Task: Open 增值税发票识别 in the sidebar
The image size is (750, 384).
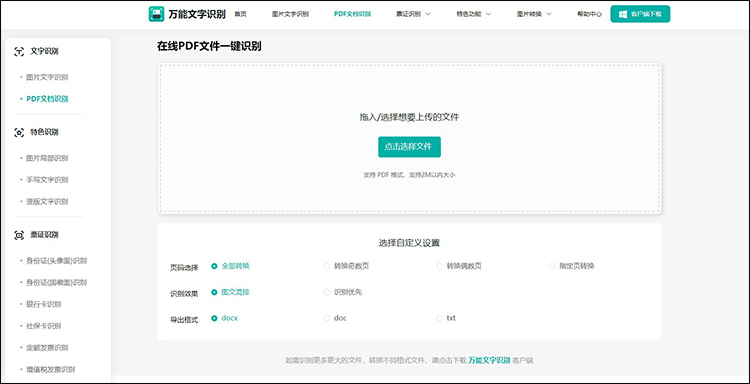Action: pyautogui.click(x=50, y=370)
